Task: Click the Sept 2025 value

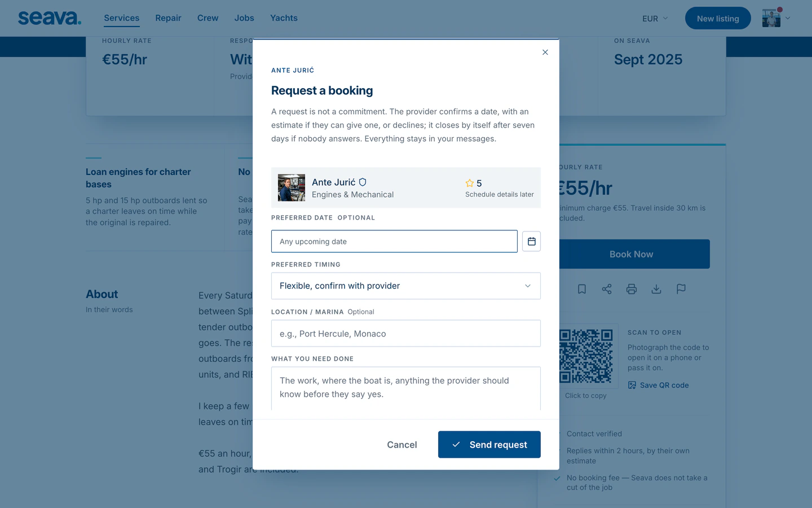Action: (x=648, y=59)
